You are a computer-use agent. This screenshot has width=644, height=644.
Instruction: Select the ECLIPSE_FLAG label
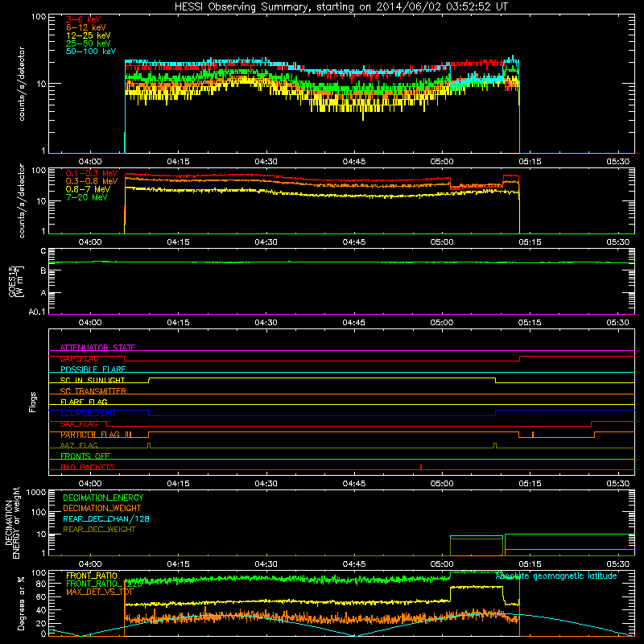click(88, 413)
